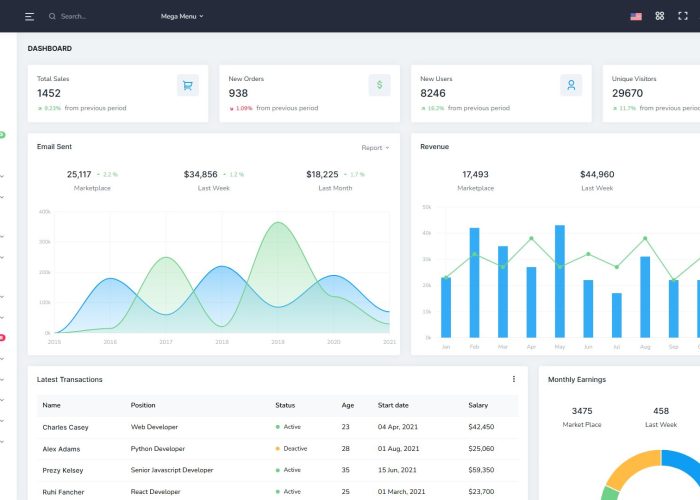Image resolution: width=700 pixels, height=500 pixels.
Task: Click New Orders value 938
Action: [x=238, y=93]
